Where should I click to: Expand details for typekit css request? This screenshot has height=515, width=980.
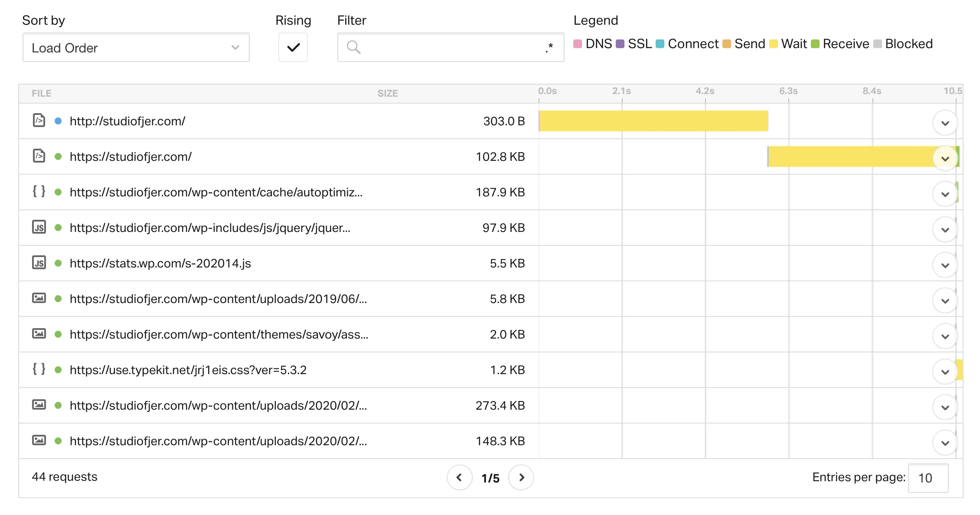coord(945,372)
